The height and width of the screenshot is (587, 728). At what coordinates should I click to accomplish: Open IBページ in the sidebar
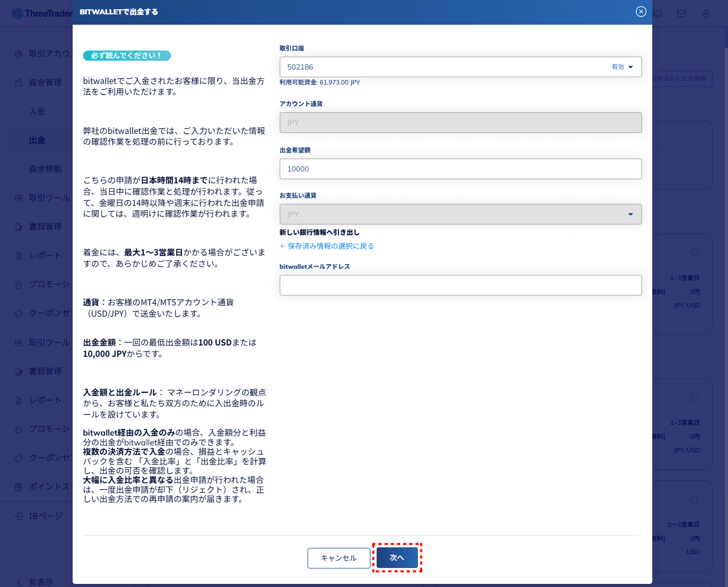46,516
